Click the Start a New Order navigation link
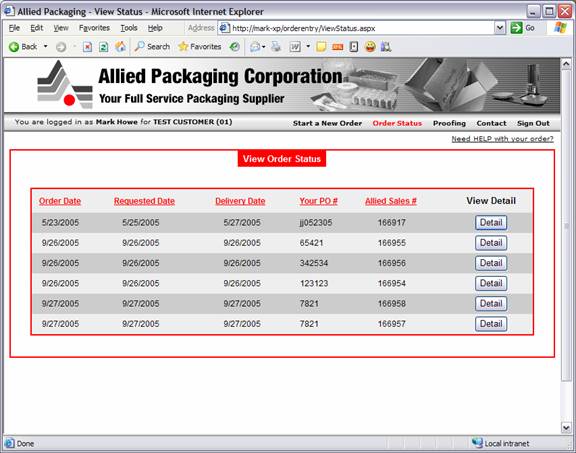The width and height of the screenshot is (576, 453). [x=327, y=123]
